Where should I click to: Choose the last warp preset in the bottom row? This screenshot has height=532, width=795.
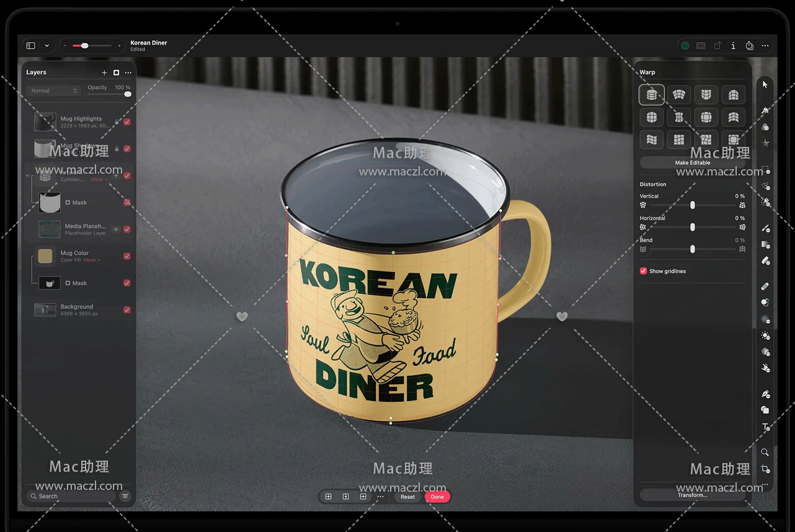click(x=734, y=140)
